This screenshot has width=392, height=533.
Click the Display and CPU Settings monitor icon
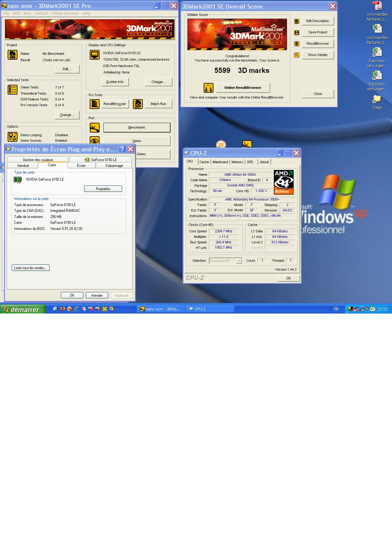[x=95, y=55]
